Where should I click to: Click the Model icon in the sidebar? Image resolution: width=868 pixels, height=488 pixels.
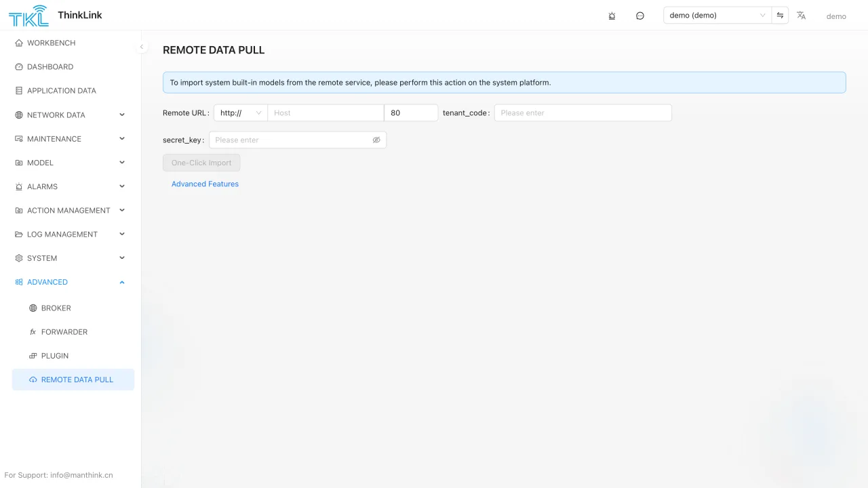pyautogui.click(x=19, y=163)
